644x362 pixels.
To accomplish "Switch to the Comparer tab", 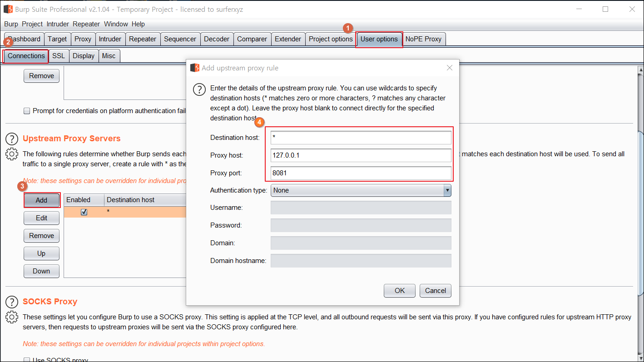I will coord(252,39).
